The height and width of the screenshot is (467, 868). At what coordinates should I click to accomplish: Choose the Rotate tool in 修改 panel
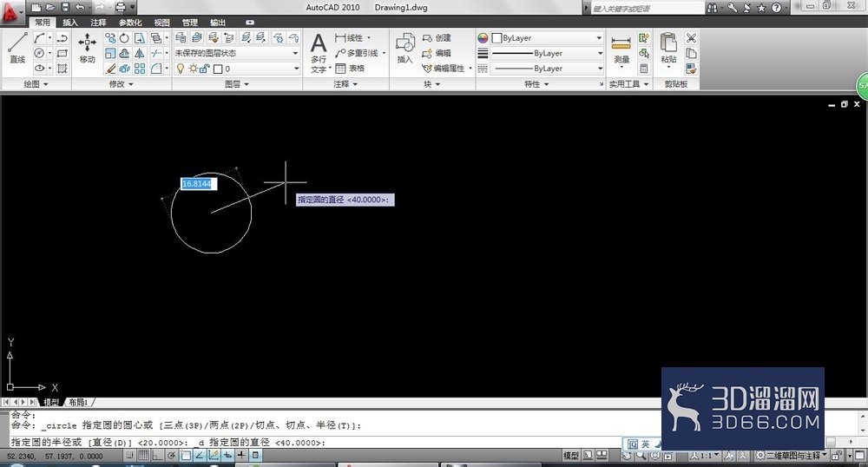[124, 38]
